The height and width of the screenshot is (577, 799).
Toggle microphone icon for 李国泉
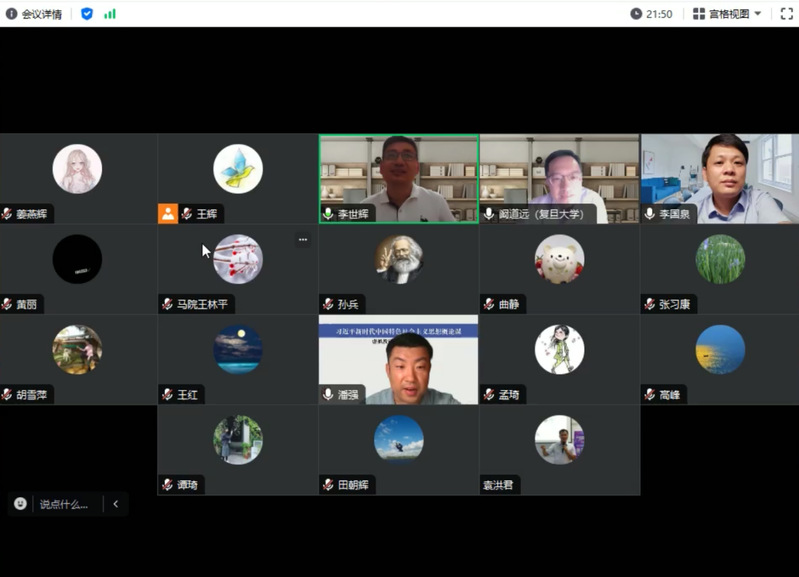(x=650, y=214)
